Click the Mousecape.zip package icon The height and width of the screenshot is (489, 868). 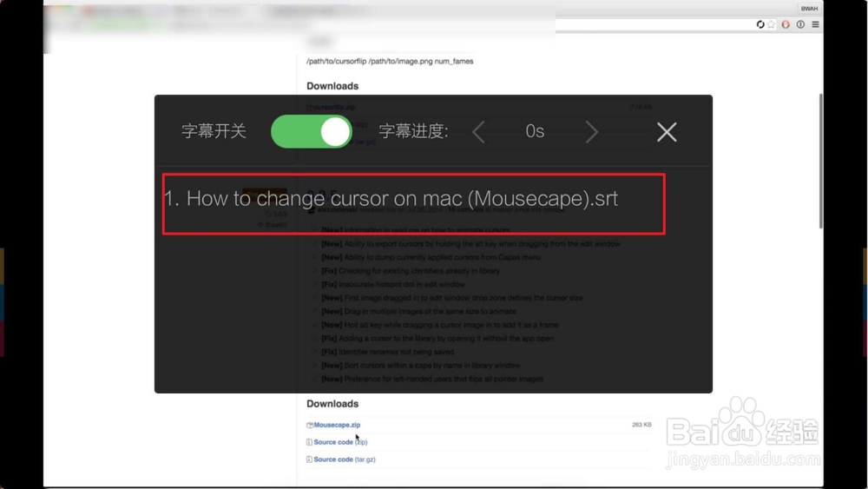tap(310, 425)
